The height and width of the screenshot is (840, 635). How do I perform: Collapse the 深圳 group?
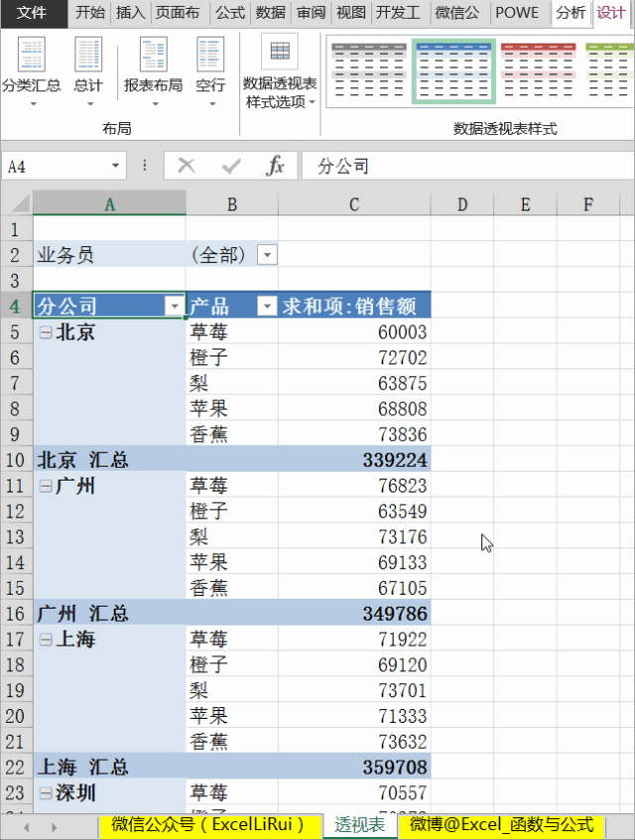click(x=46, y=793)
